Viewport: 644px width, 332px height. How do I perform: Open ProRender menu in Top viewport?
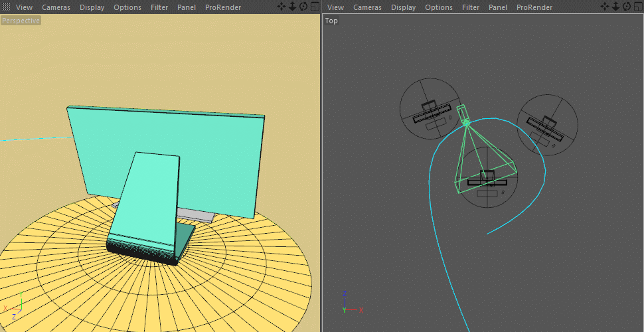(x=534, y=7)
